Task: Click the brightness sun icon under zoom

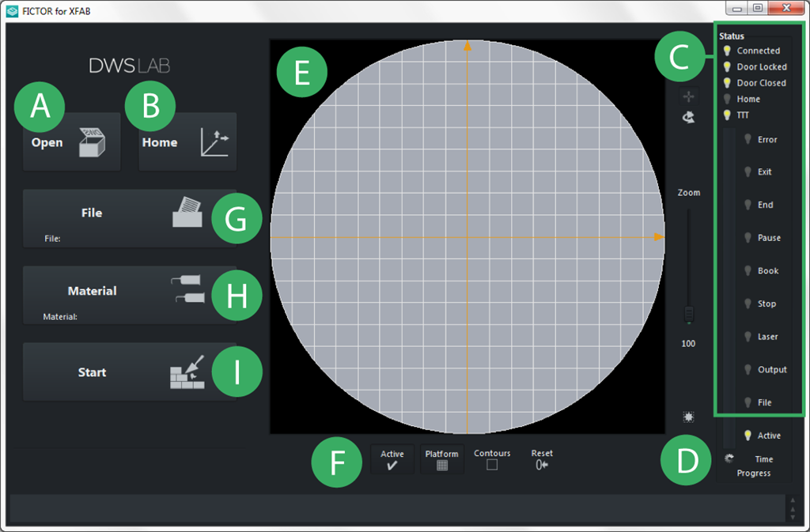Action: [x=690, y=417]
